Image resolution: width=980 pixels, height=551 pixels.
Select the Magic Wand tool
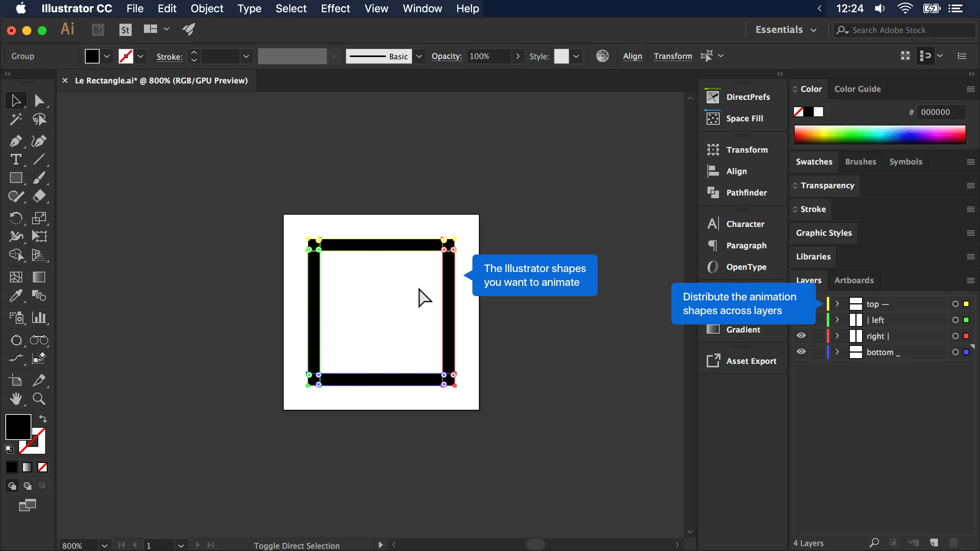click(16, 119)
